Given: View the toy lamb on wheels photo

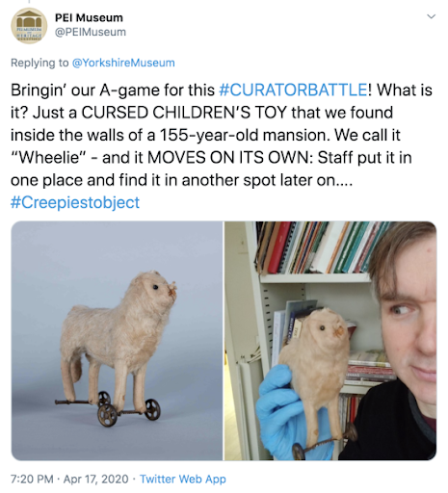Looking at the screenshot, I should coord(117,341).
